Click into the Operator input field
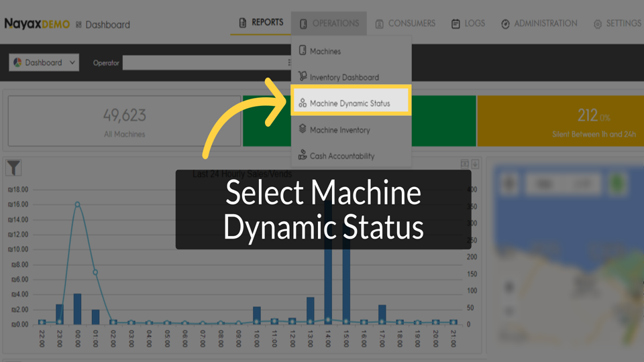 point(207,62)
